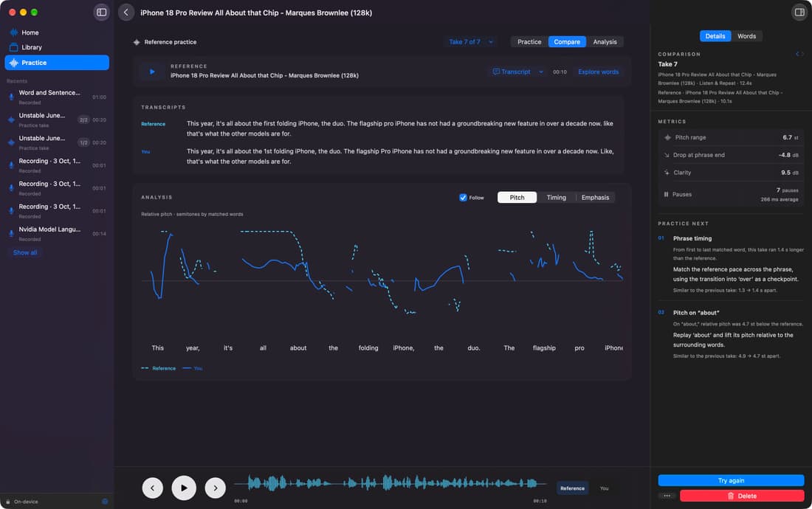This screenshot has height=509, width=812.
Task: Open the Take 7 of 7 selector
Action: click(471, 42)
